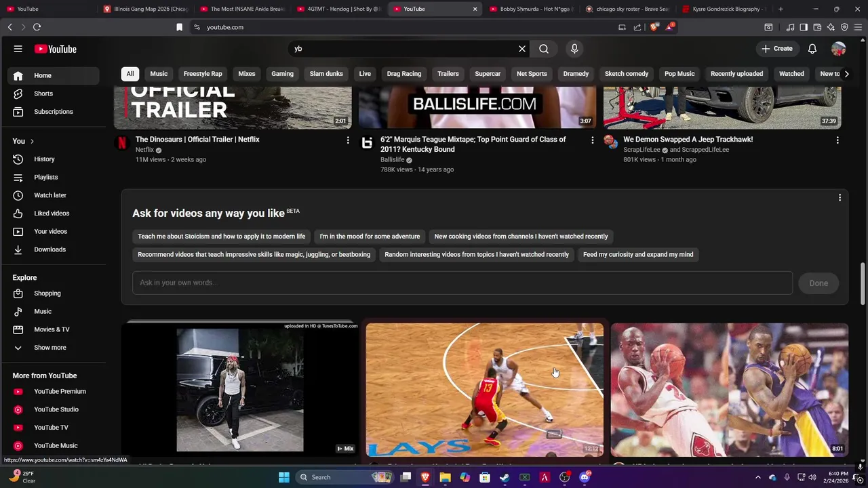The width and height of the screenshot is (868, 488).
Task: Open the Mix thumbnail with black SUV
Action: [240, 389]
